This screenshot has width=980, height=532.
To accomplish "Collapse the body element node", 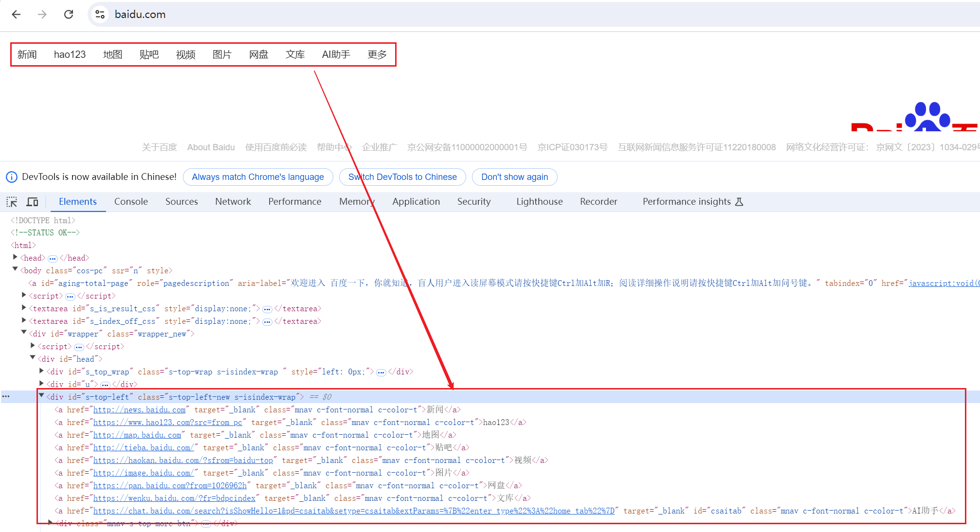I will click(x=15, y=269).
